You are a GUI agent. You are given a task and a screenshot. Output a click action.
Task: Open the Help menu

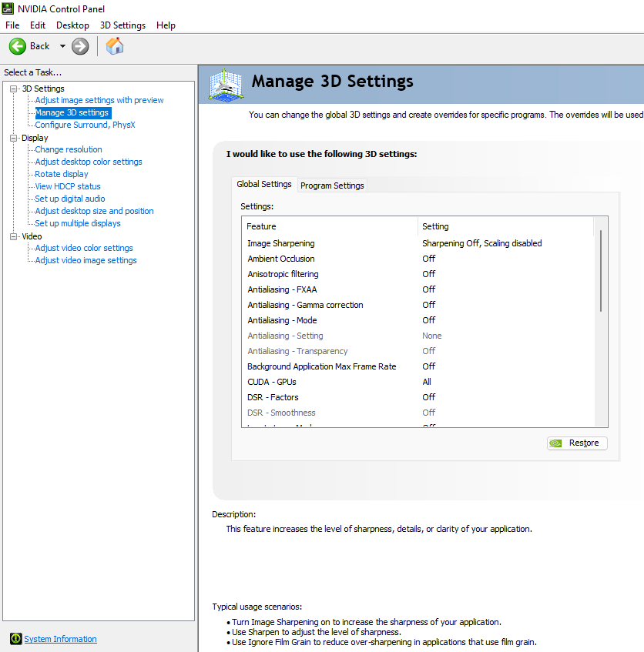[166, 25]
